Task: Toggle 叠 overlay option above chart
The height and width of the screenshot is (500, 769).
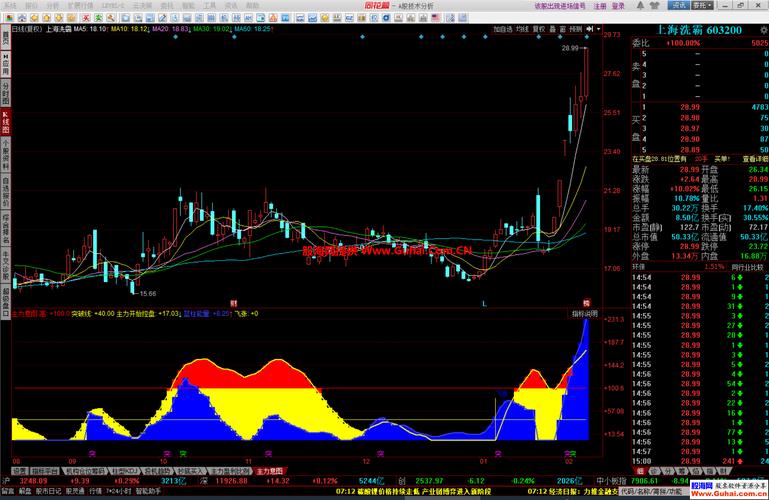Action: point(553,29)
